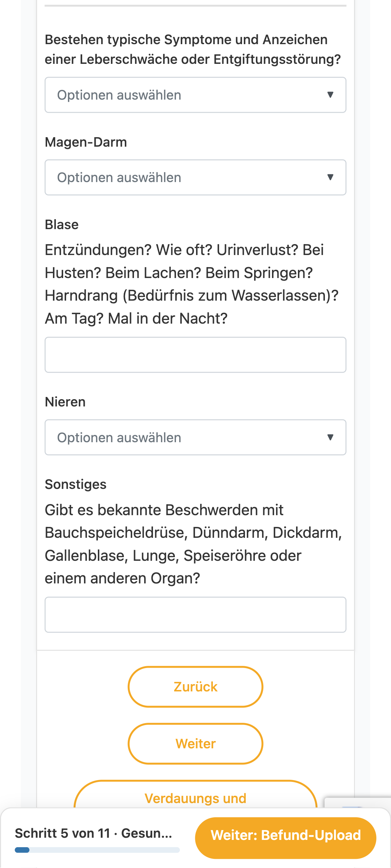Viewport: 391px width, 868px height.
Task: Go back with the Zurück button
Action: click(x=195, y=687)
